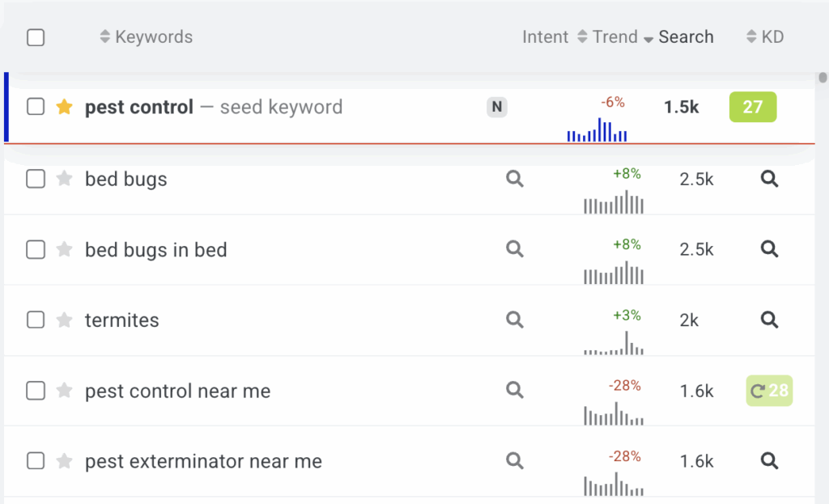Click the trend chart for 'pest control'
829x504 pixels.
coord(597,130)
